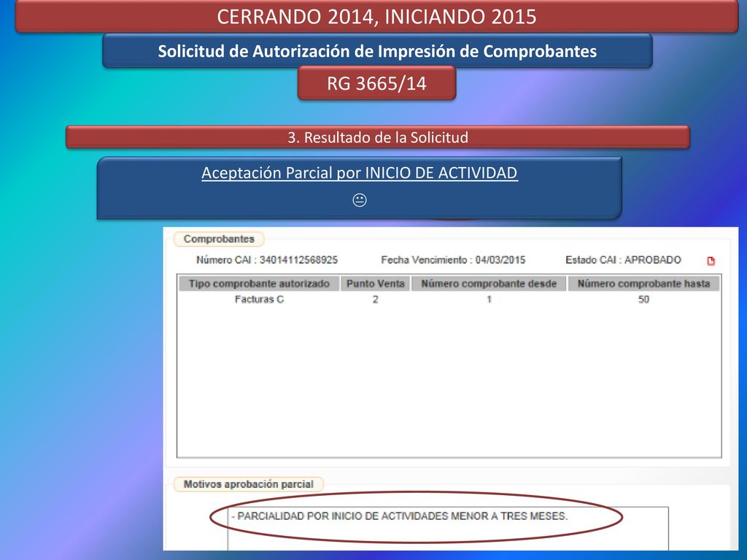Open the Comprobantes section label
The width and height of the screenshot is (747, 560).
tap(219, 239)
